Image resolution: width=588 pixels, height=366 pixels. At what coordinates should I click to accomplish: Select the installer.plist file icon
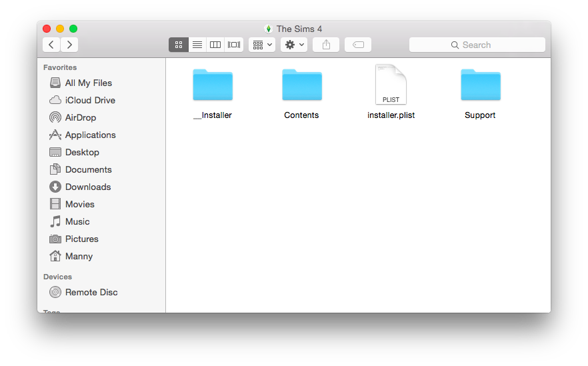pos(391,85)
